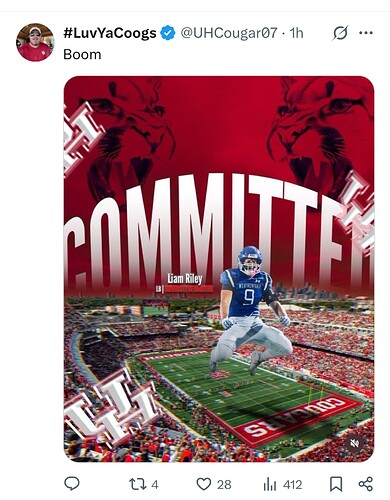The width and height of the screenshot is (390, 500).
Task: Click the like count 28
Action: click(224, 484)
